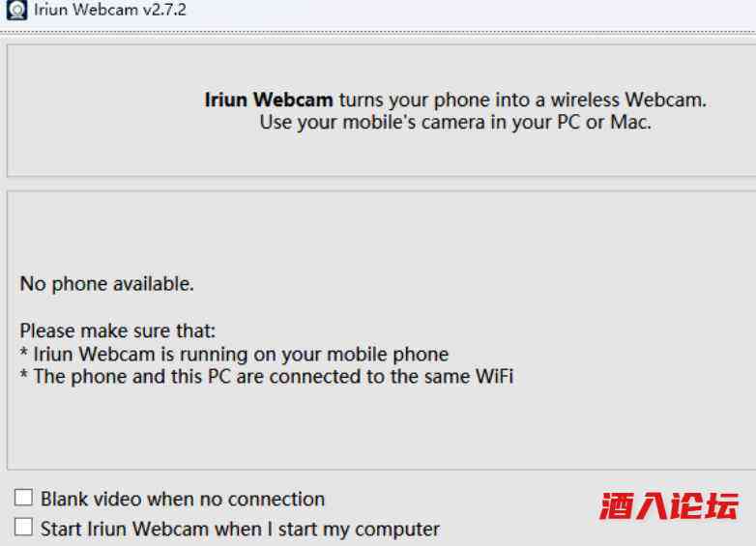Click blank area left of the bold intro heading
The image size is (756, 546).
103,111
